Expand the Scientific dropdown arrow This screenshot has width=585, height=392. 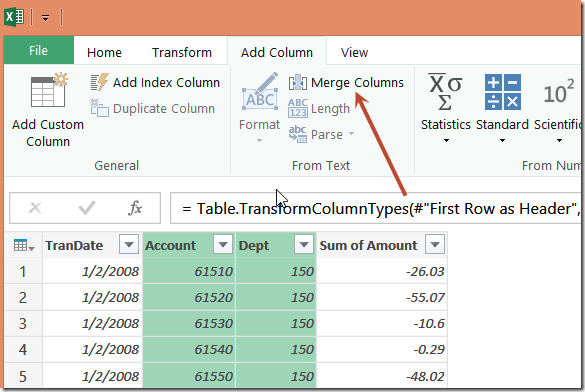[559, 141]
